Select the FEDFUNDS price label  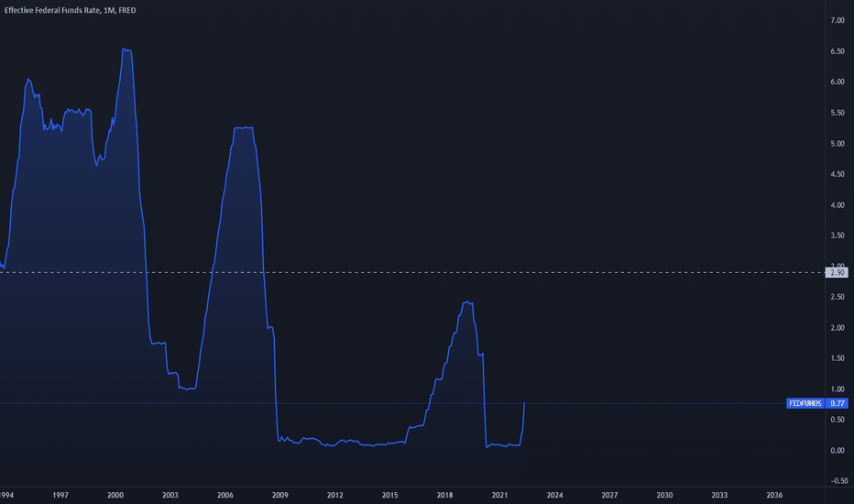click(805, 403)
